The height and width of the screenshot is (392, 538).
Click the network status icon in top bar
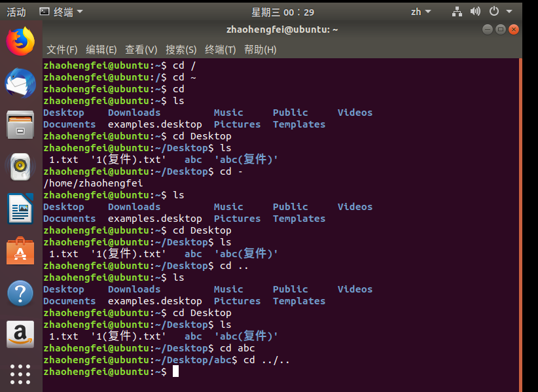tap(457, 12)
